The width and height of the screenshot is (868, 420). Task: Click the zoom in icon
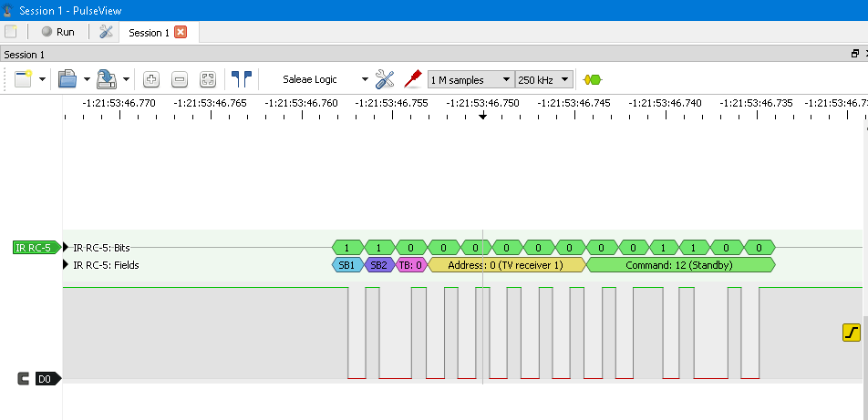[151, 80]
